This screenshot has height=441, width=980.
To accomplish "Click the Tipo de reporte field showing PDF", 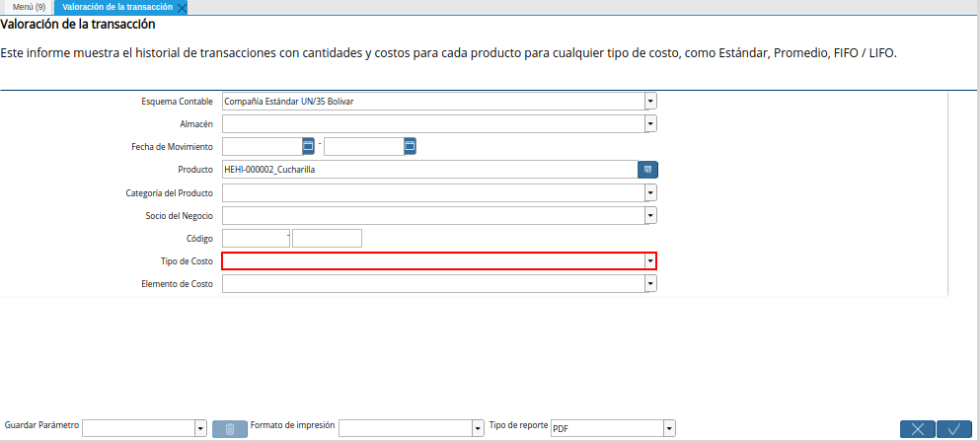I will 607,428.
